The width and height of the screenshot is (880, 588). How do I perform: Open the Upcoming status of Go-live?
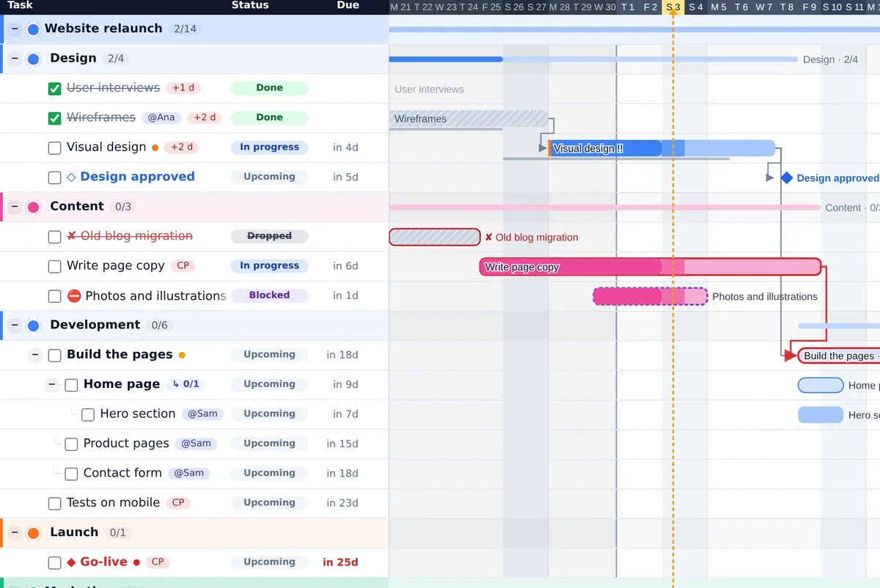(269, 562)
